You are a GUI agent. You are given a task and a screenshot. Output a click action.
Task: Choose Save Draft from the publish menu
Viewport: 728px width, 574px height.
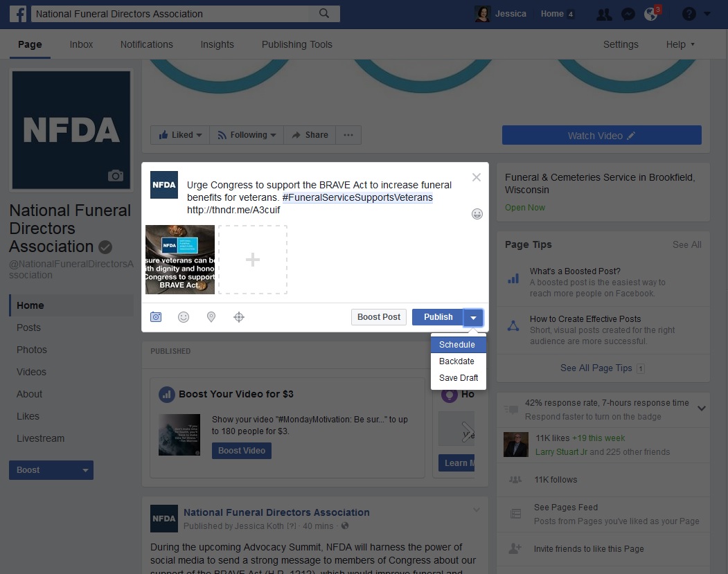459,378
